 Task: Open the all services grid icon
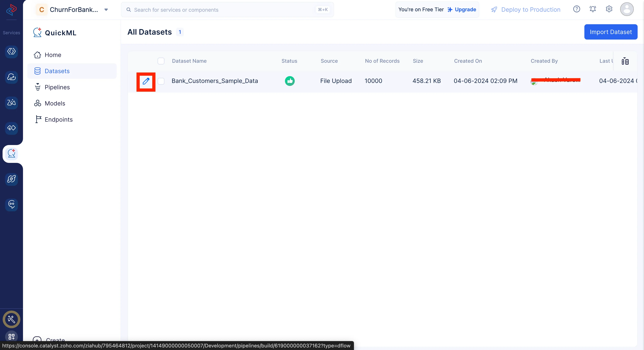coord(11,337)
